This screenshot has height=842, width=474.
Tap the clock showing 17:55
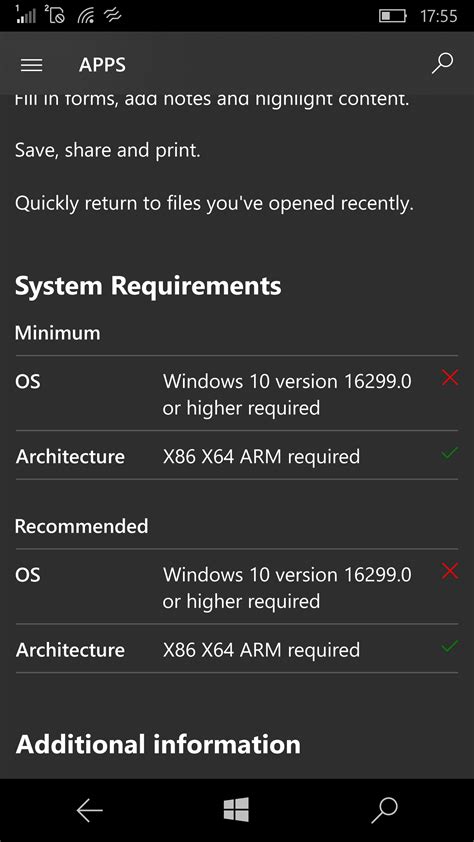pos(439,16)
